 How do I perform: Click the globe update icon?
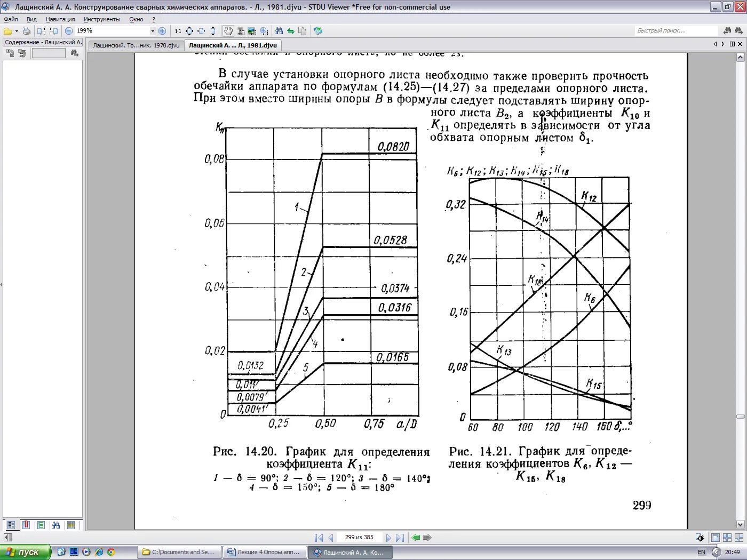(x=318, y=31)
